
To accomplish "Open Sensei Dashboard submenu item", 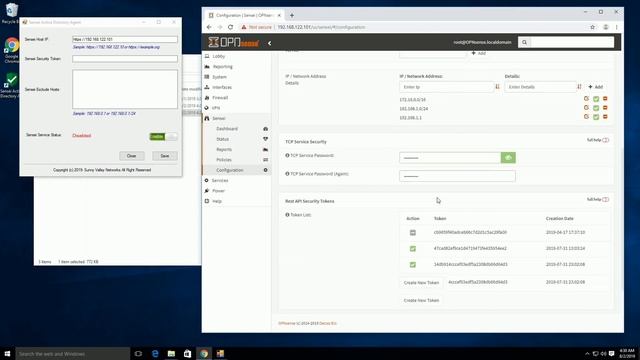I will [x=227, y=129].
